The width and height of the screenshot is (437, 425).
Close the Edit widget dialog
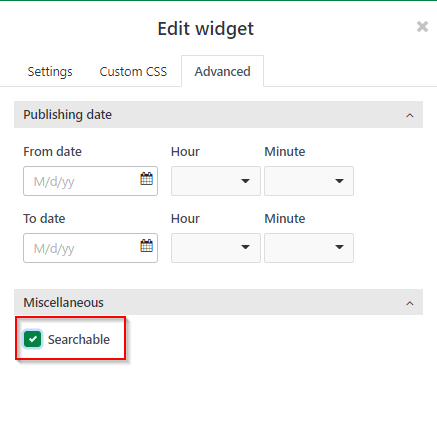click(x=422, y=27)
